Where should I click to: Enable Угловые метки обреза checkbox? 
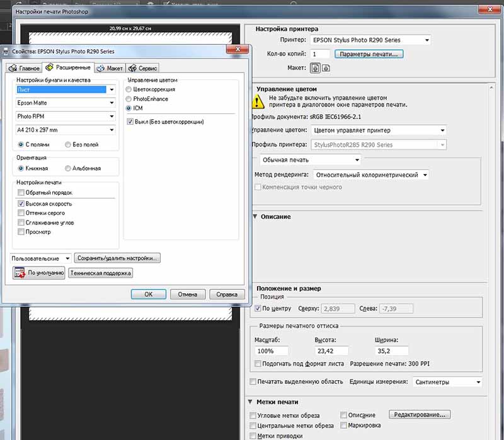253,415
